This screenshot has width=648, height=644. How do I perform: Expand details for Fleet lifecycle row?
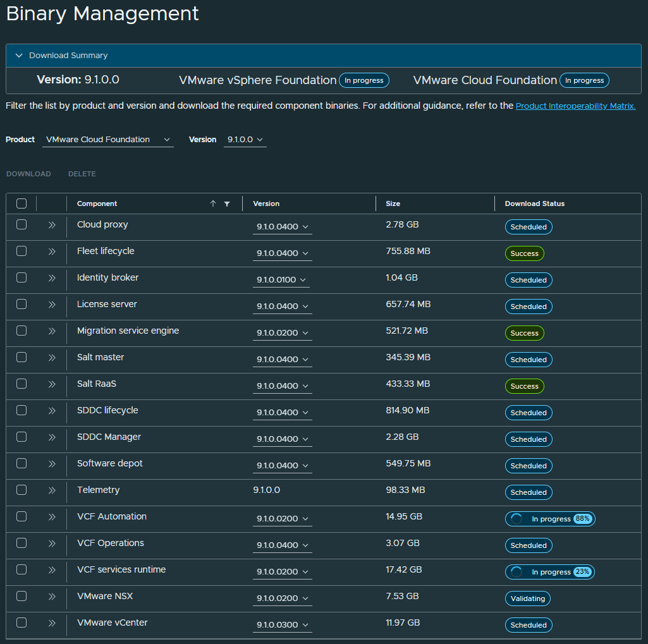tap(52, 252)
